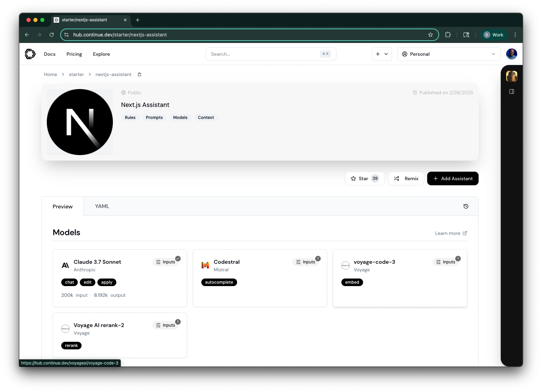The height and width of the screenshot is (392, 542).
Task: Focus the Search input field
Action: point(271,54)
